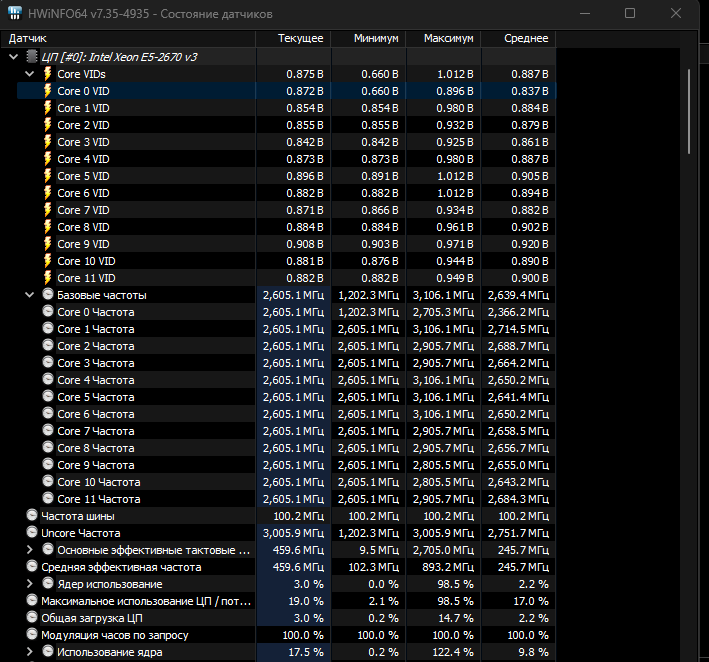The image size is (709, 662).
Task: Click icon of Общая загрузка ЦП
Action: click(32, 617)
